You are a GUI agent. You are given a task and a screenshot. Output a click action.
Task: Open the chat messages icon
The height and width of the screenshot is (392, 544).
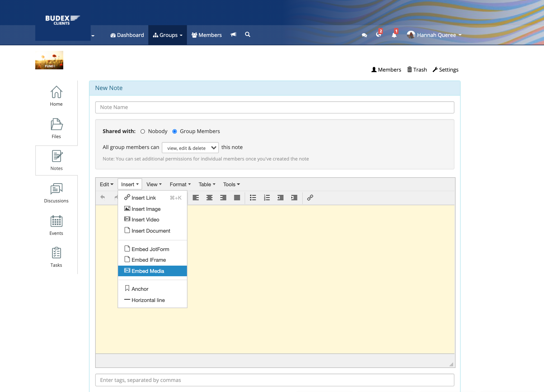(364, 35)
